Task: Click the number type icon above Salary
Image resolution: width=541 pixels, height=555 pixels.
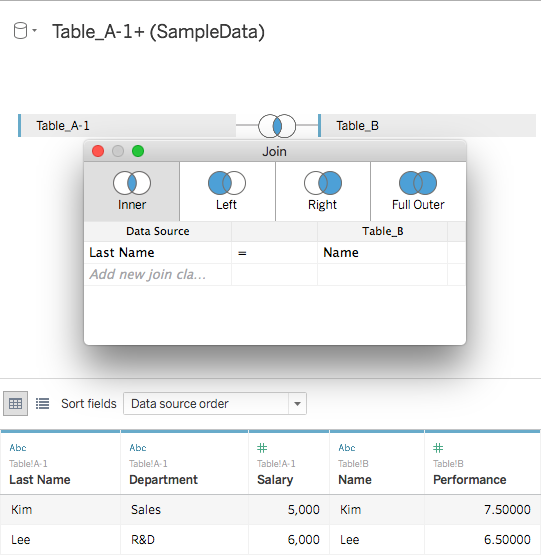Action: 262,448
